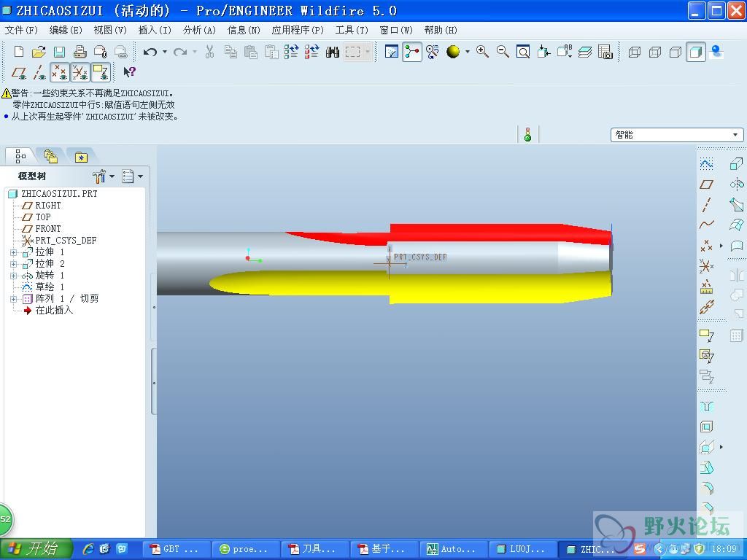Toggle annotation element display
The width and height of the screenshot is (747, 560).
[x=101, y=72]
